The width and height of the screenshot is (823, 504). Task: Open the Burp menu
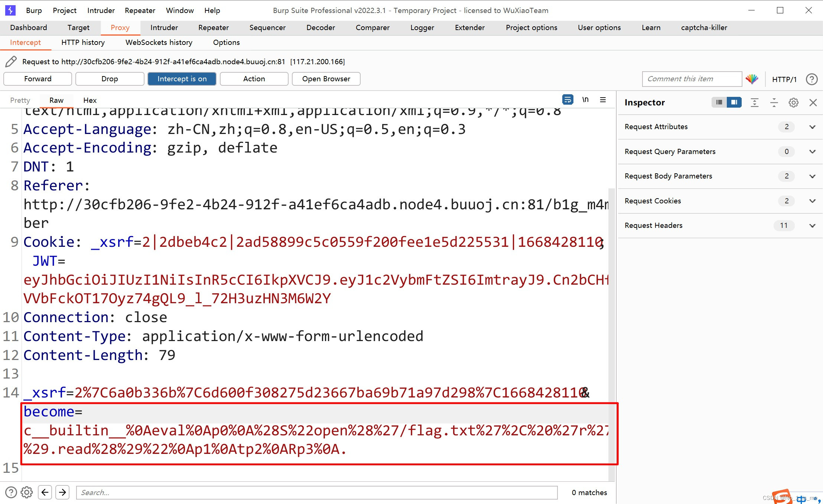click(34, 10)
